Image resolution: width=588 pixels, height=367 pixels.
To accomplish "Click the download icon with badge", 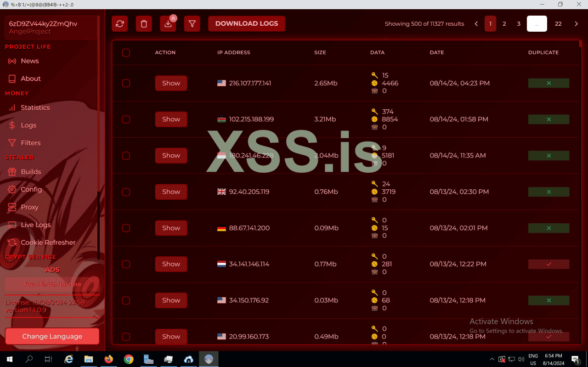I will pyautogui.click(x=168, y=24).
